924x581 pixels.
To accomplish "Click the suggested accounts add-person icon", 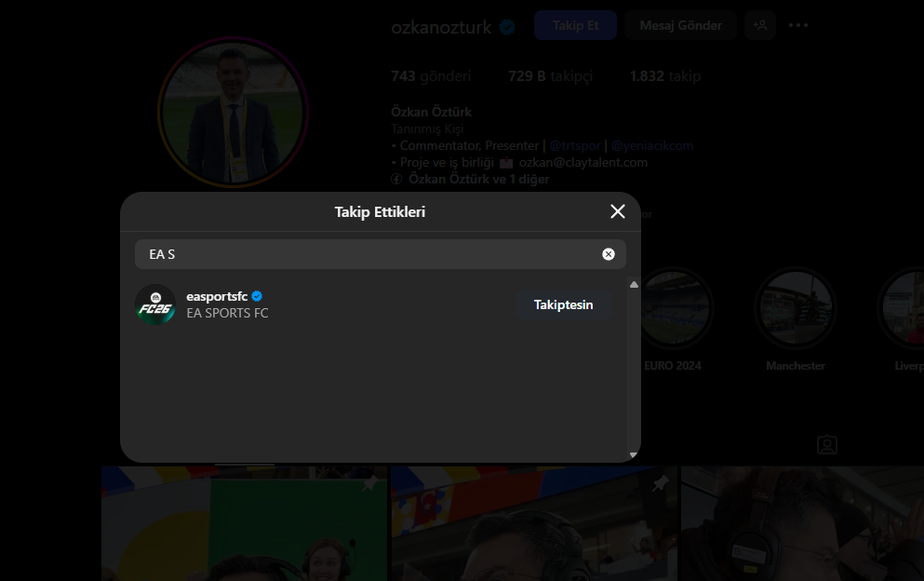I will click(759, 25).
